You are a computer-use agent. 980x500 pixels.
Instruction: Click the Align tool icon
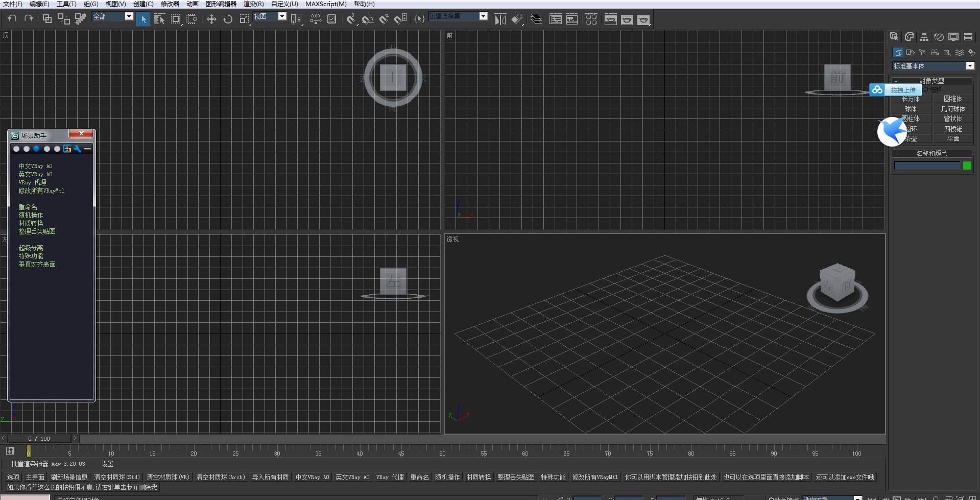coord(517,19)
